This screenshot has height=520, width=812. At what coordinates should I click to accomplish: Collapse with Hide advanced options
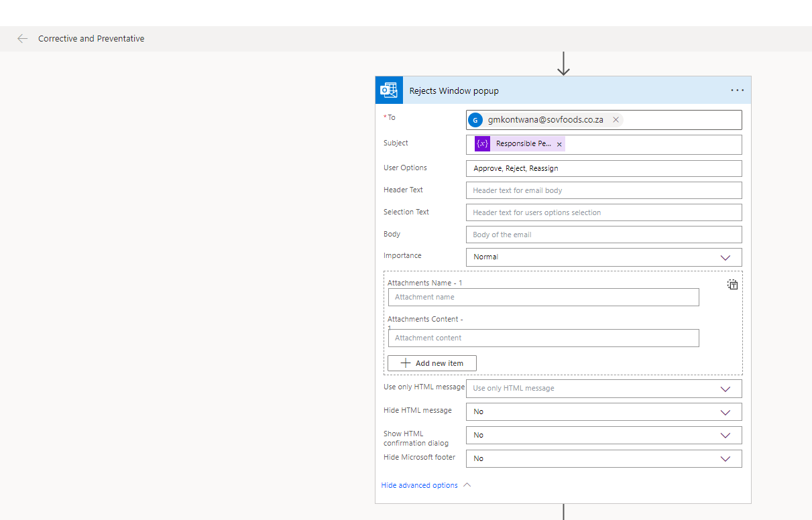(426, 485)
